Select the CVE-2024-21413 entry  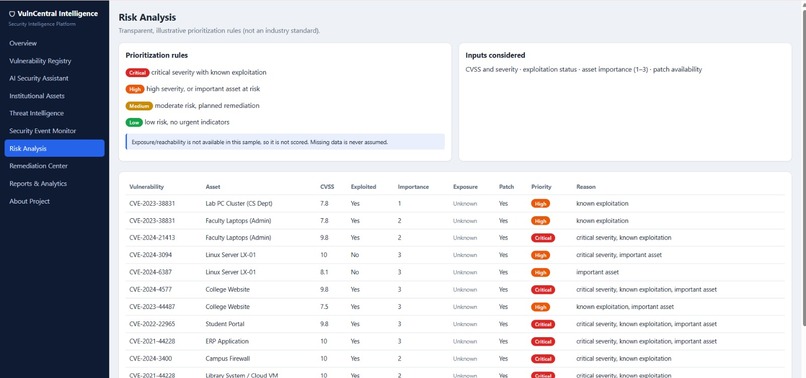point(152,238)
